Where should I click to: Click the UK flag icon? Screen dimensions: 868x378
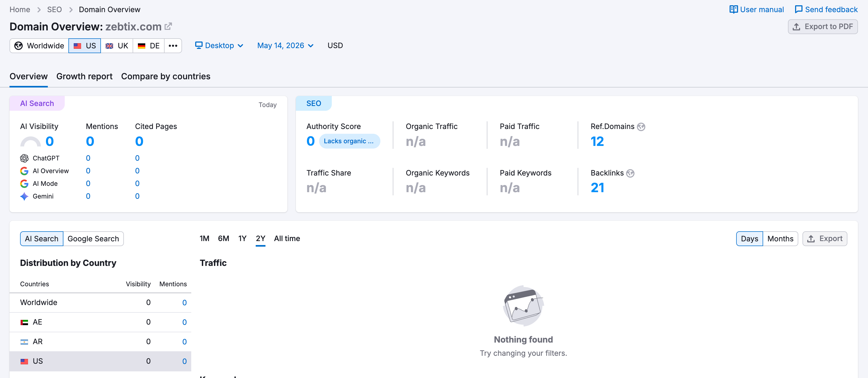point(110,46)
